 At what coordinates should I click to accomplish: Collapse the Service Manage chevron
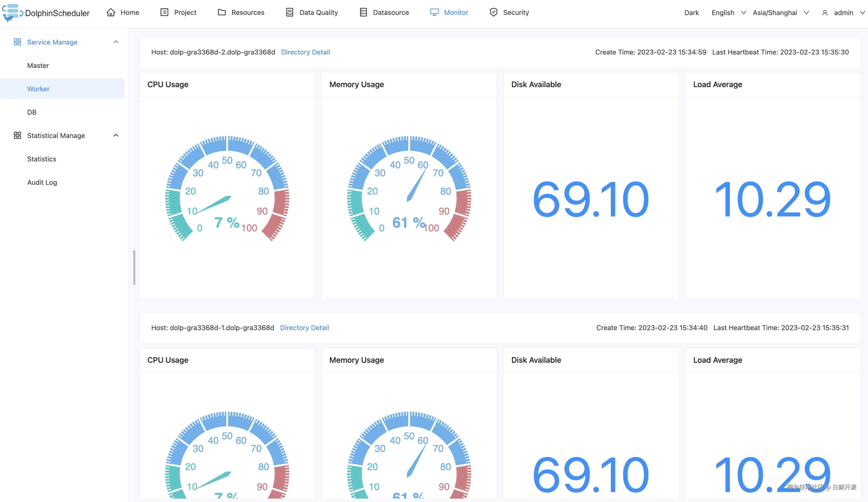(x=116, y=42)
